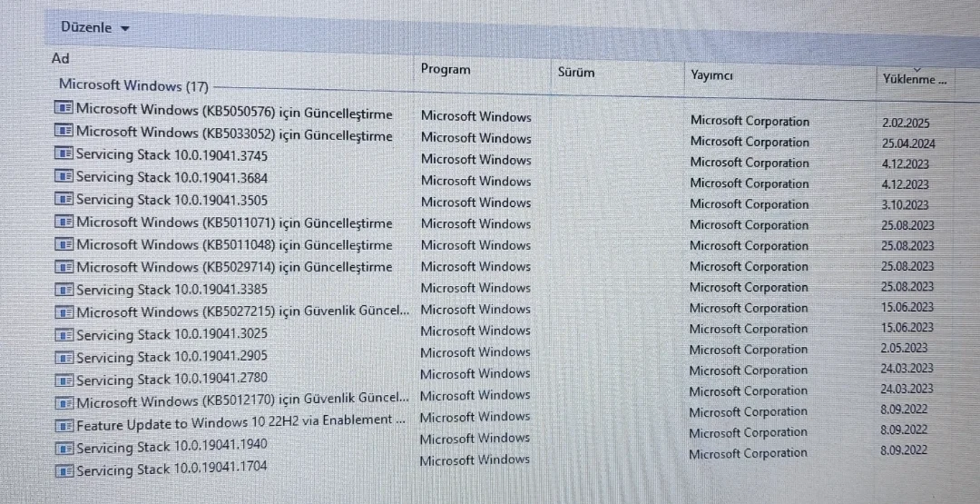This screenshot has width=980, height=504.
Task: Open the Düzenle dropdown menu
Action: (x=94, y=27)
